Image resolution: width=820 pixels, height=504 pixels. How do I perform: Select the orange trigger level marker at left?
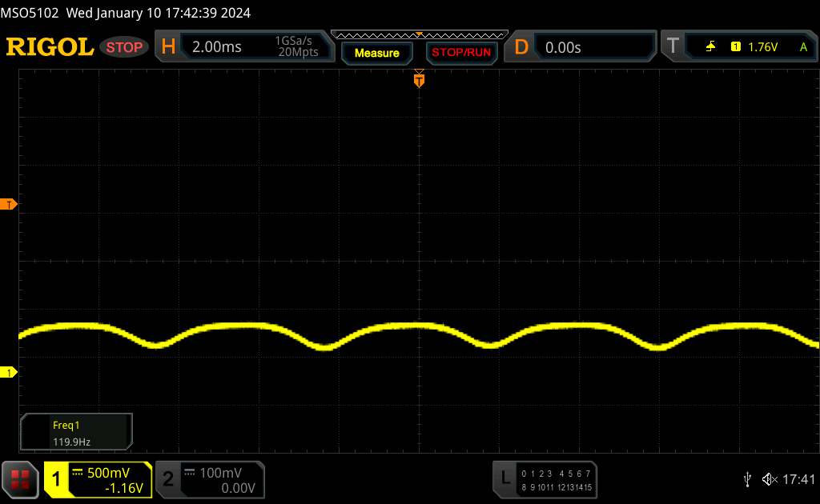[x=10, y=205]
